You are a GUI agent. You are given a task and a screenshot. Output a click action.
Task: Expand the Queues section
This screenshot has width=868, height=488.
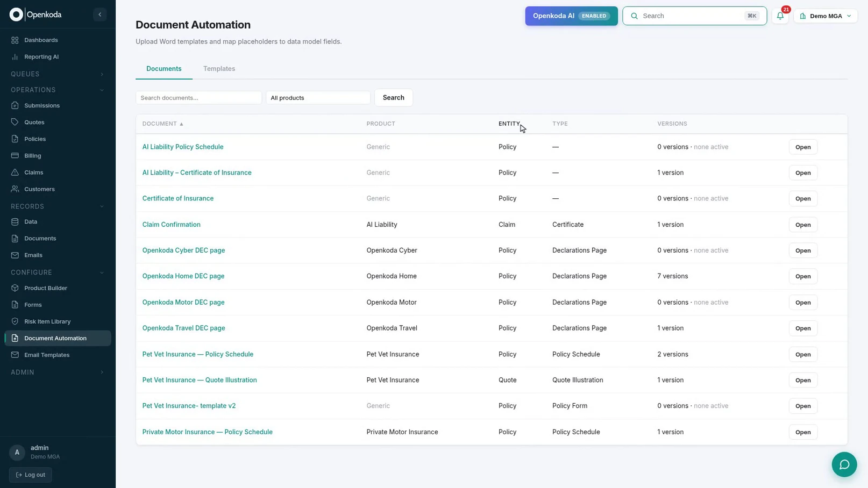tap(58, 74)
